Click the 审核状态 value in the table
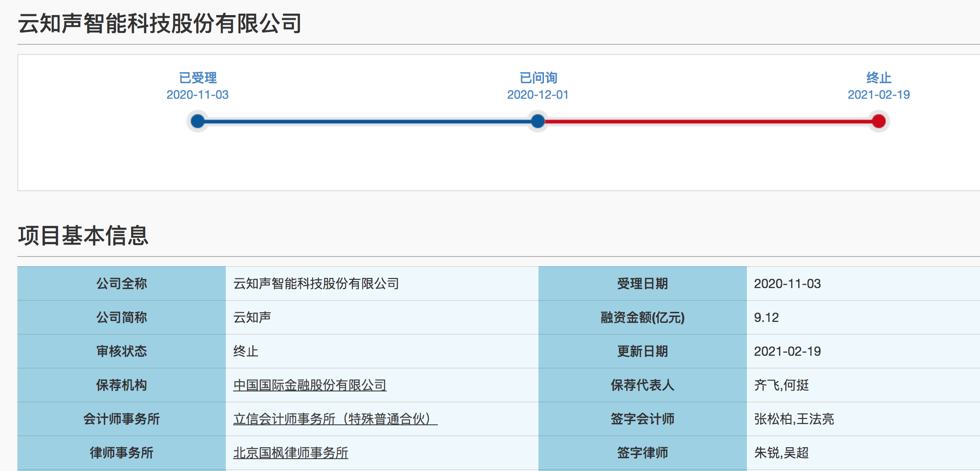 [246, 351]
